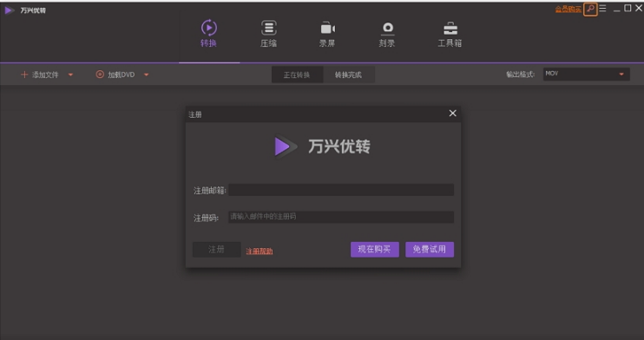Viewport: 644px width, 340px height.
Task: Maximize the 万兴优转 window
Action: coord(628,8)
